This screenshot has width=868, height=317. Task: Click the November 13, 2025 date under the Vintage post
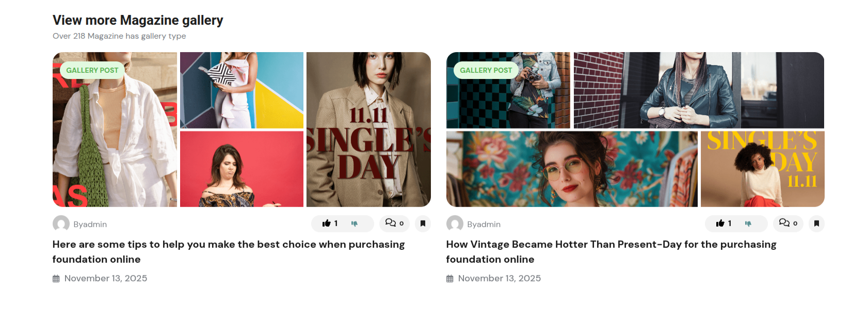click(x=499, y=278)
